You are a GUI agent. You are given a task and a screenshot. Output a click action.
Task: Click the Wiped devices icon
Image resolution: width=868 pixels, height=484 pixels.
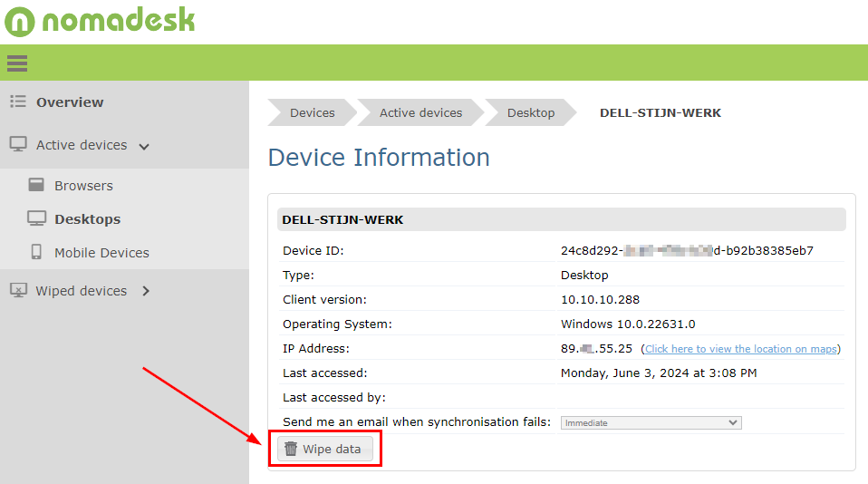[x=18, y=291]
